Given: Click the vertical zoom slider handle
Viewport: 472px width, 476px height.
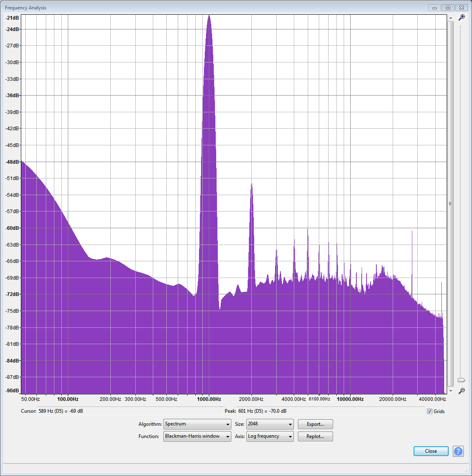Looking at the screenshot, I should click(461, 380).
